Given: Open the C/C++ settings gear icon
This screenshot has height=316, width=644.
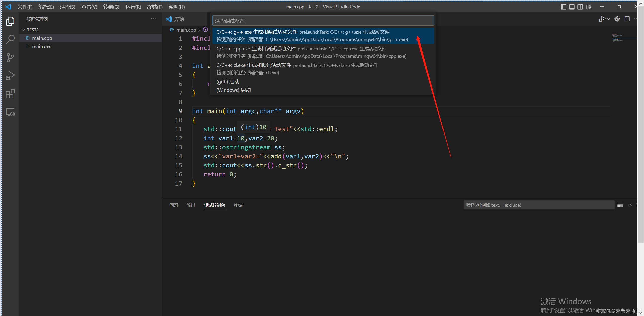Looking at the screenshot, I should [x=617, y=19].
